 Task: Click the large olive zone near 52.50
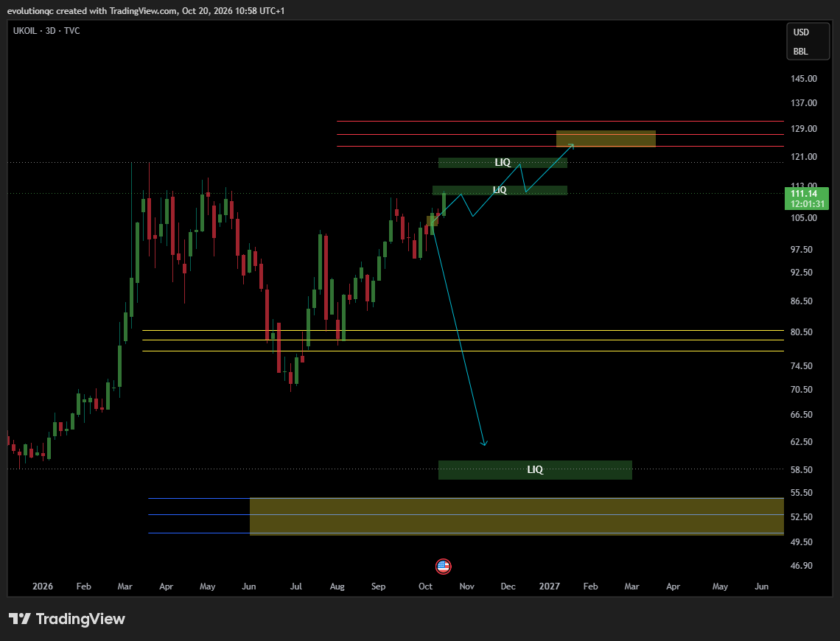[x=517, y=516]
